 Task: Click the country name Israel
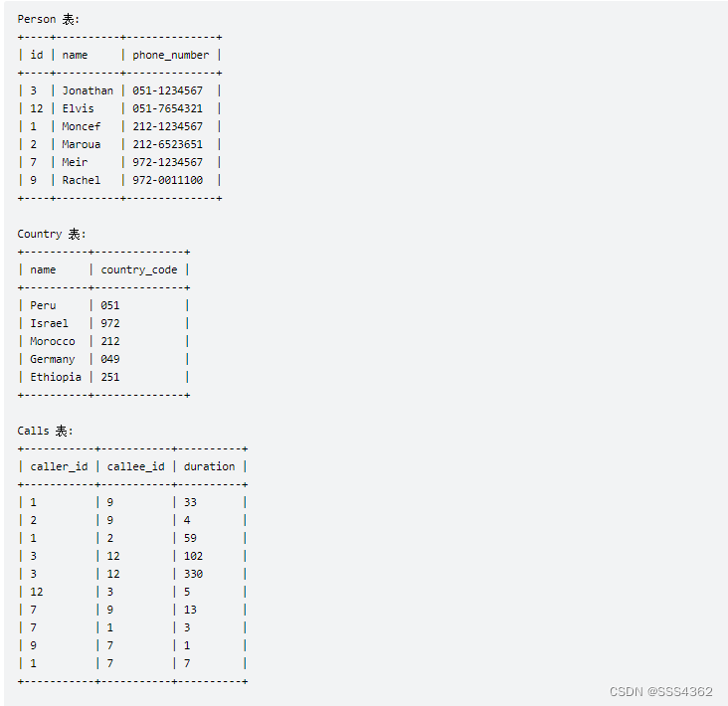click(x=49, y=323)
